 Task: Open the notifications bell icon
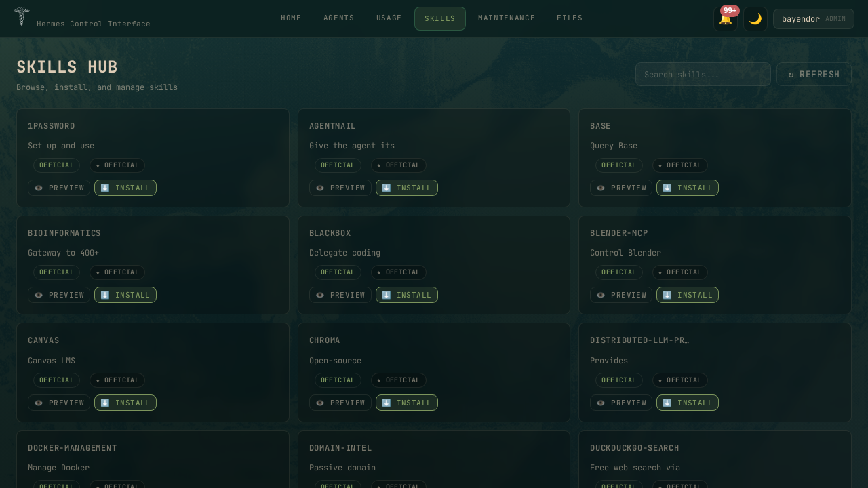tap(726, 19)
